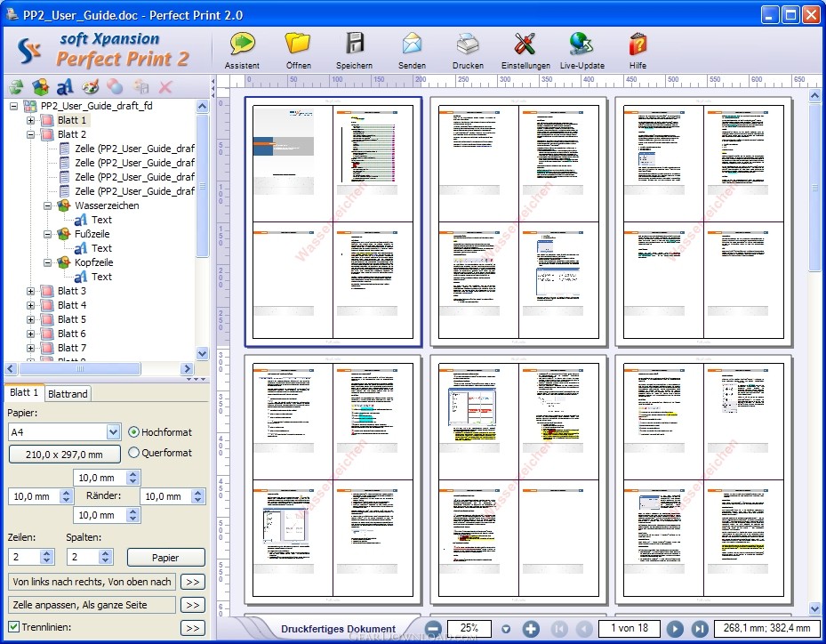Viewport: 826px width, 644px height.
Task: Click the document root icon PP2_User_Guide_draft_fd
Action: coord(30,106)
